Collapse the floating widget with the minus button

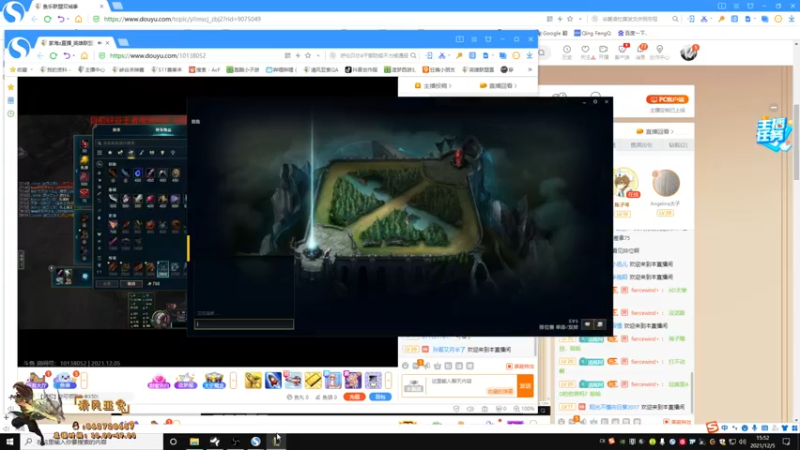pyautogui.click(x=774, y=108)
